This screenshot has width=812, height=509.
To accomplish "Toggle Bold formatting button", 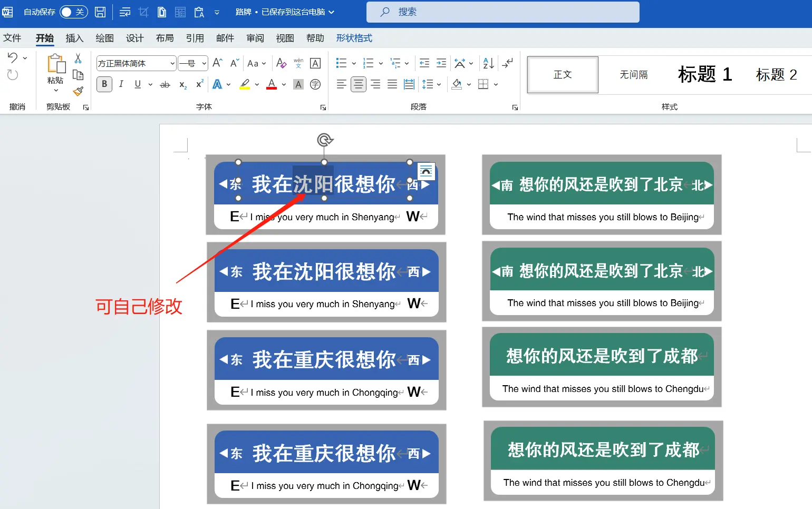I will point(104,84).
